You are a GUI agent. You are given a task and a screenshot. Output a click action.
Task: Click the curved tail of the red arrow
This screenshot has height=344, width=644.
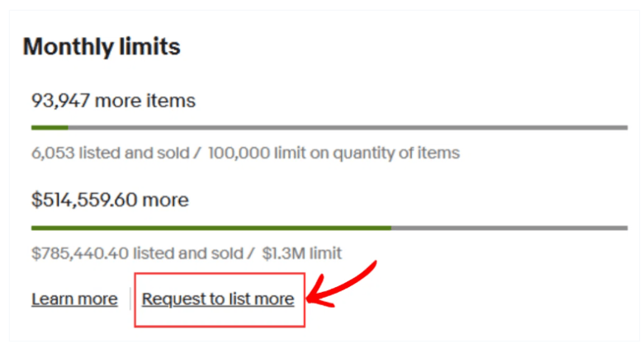point(373,266)
